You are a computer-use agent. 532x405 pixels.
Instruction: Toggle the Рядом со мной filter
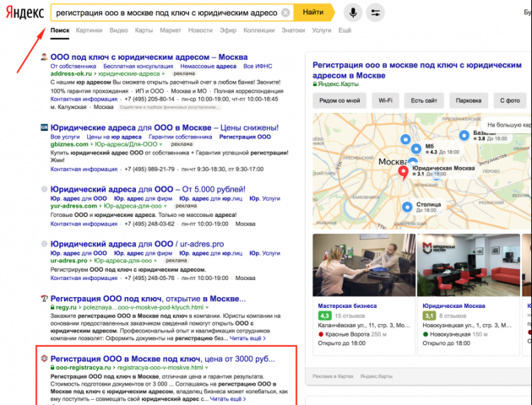(339, 100)
